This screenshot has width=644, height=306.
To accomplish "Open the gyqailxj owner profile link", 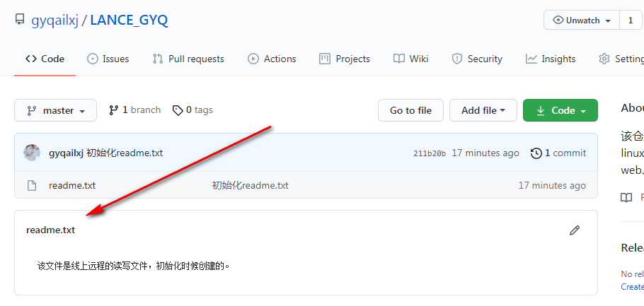I will (x=54, y=20).
